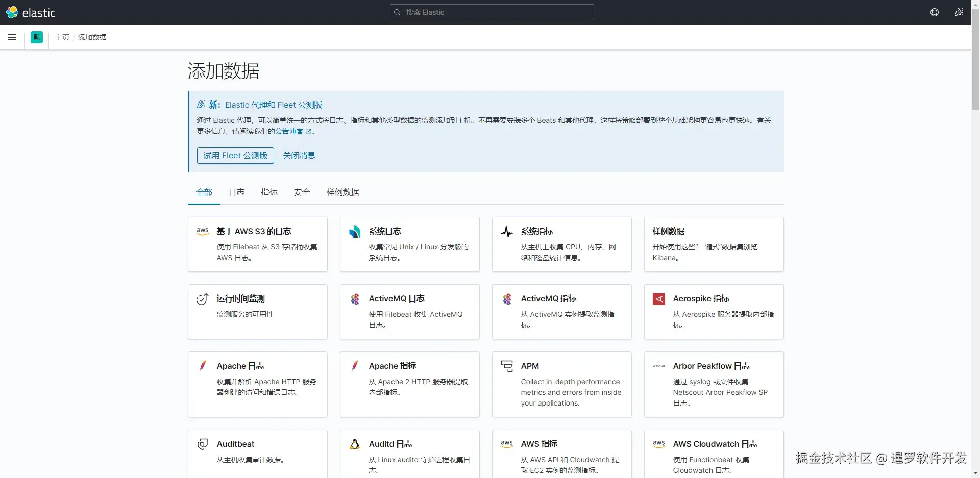This screenshot has width=980, height=478.
Task: Click the feather icon on Apache 指标
Action: pos(355,366)
